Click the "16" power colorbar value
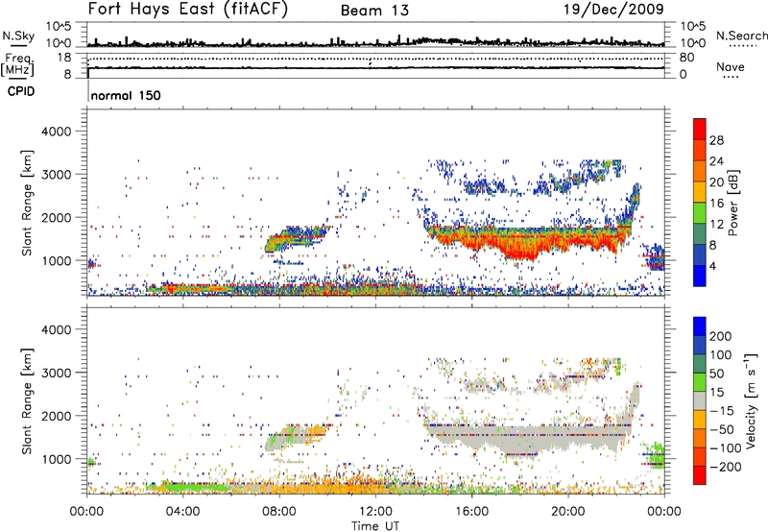The image size is (768, 532). pos(716,204)
